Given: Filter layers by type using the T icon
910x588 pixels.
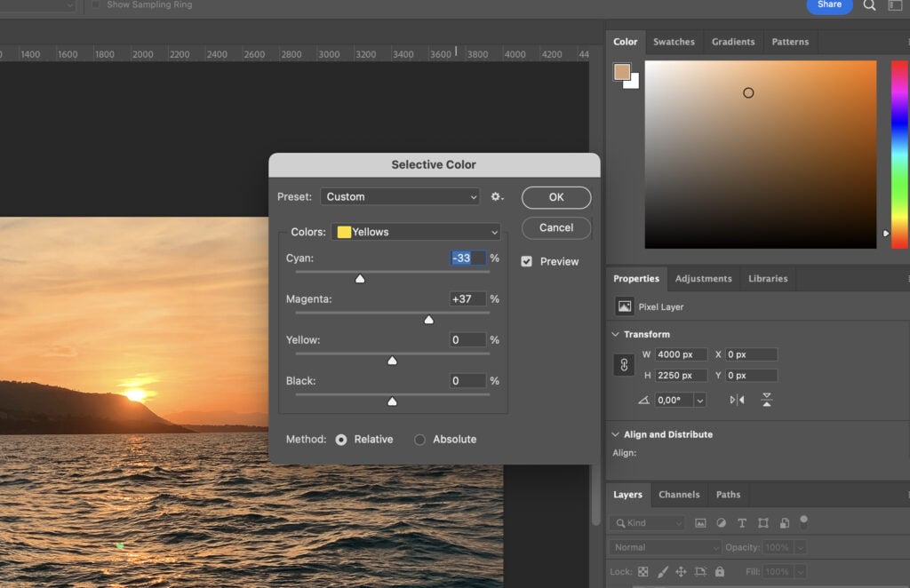Looking at the screenshot, I should coord(742,523).
